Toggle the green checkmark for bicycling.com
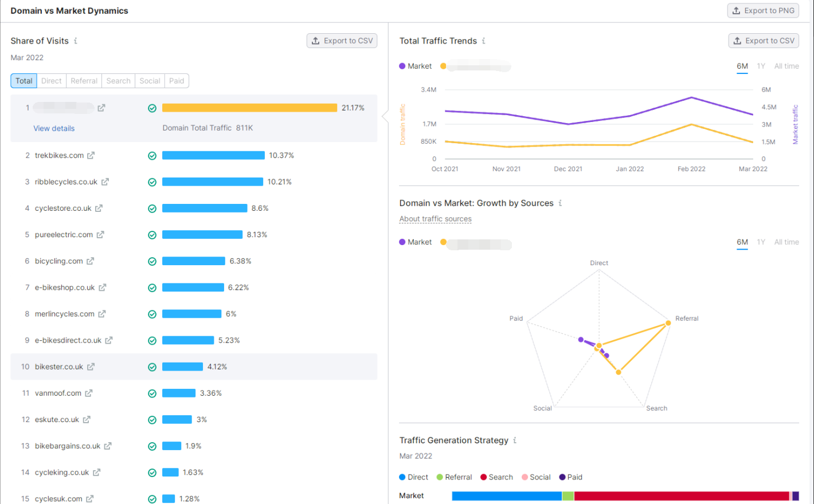The image size is (814, 504). [152, 261]
